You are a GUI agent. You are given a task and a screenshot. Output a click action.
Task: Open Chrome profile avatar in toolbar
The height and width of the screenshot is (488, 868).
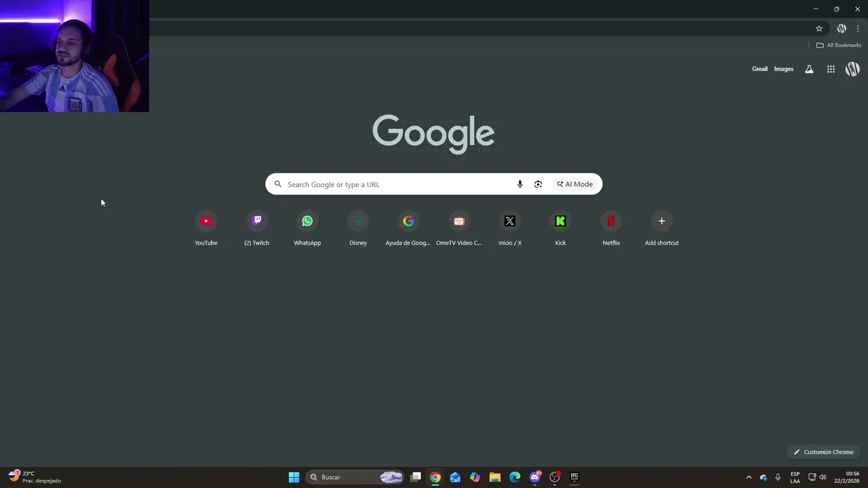(842, 28)
